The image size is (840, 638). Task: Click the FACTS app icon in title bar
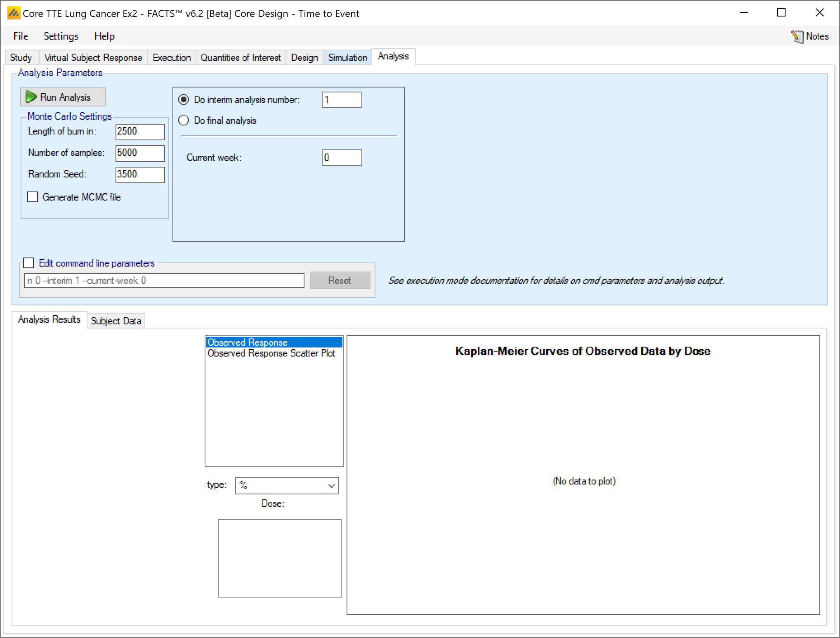[14, 13]
